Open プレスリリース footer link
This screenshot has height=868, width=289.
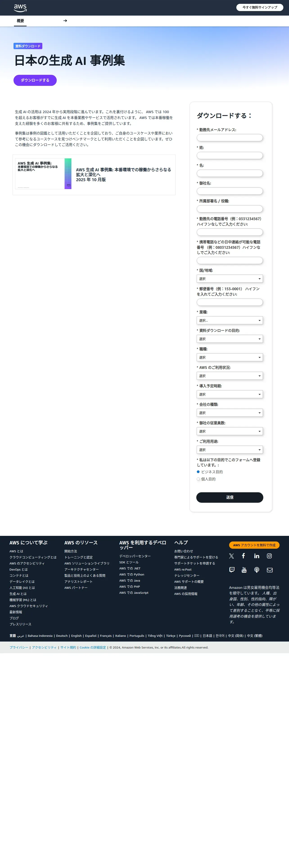tap(20, 624)
